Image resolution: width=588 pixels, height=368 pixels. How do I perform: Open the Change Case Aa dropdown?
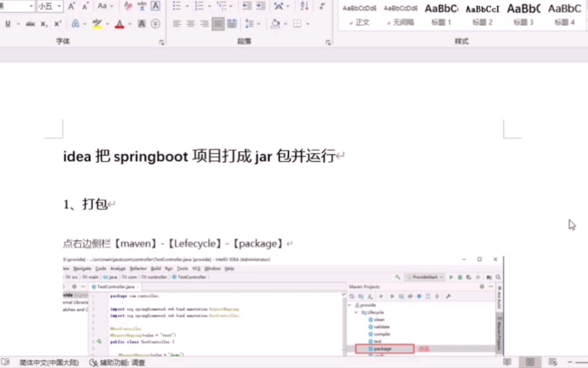click(x=105, y=6)
